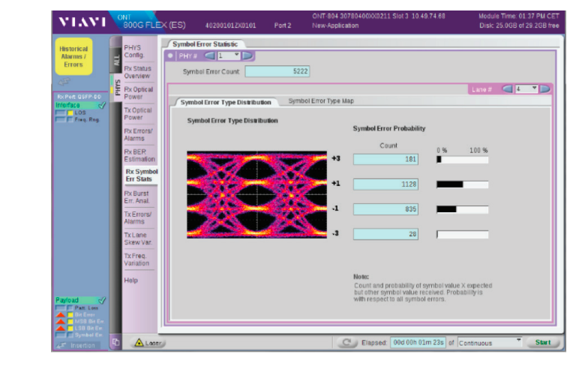Click the double-arrow icon under Historical Alarms
Screen dimensions: 588x366
tap(64, 81)
